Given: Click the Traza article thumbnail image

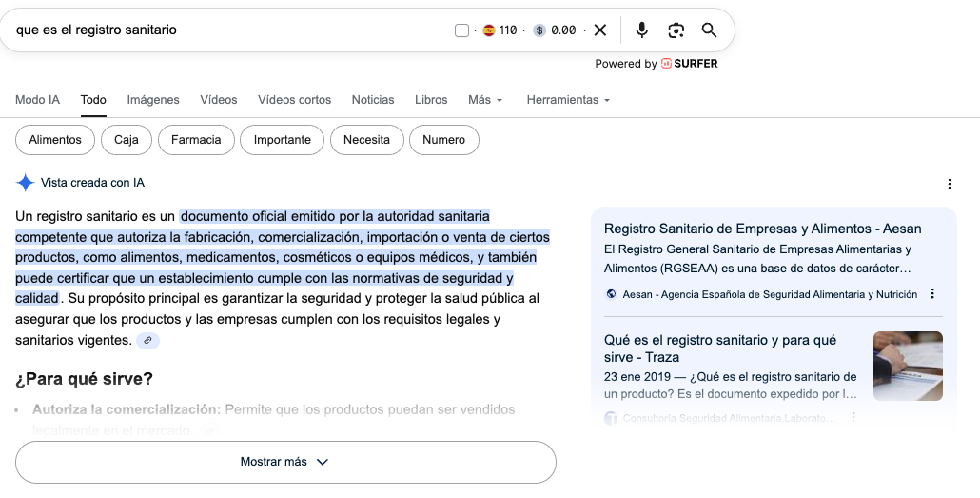Looking at the screenshot, I should pyautogui.click(x=908, y=366).
